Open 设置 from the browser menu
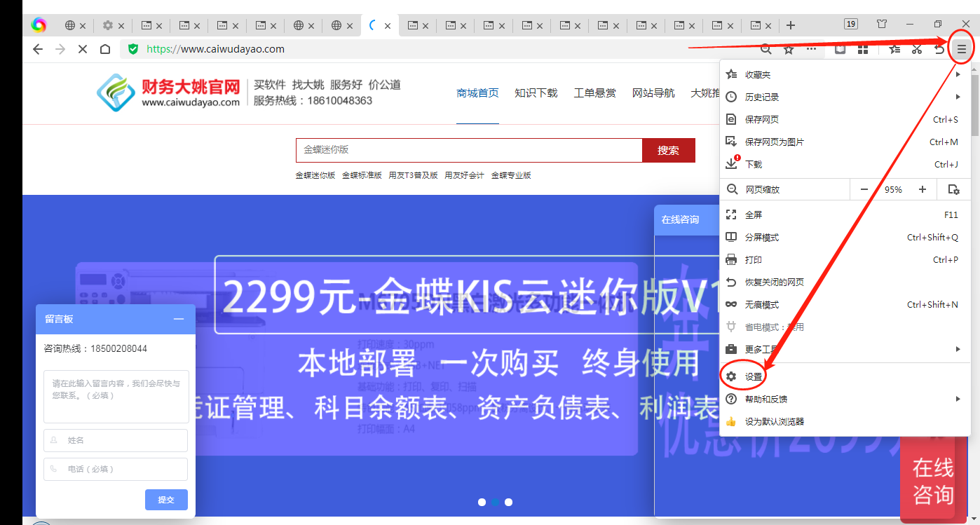This screenshot has width=980, height=525. (x=844, y=376)
